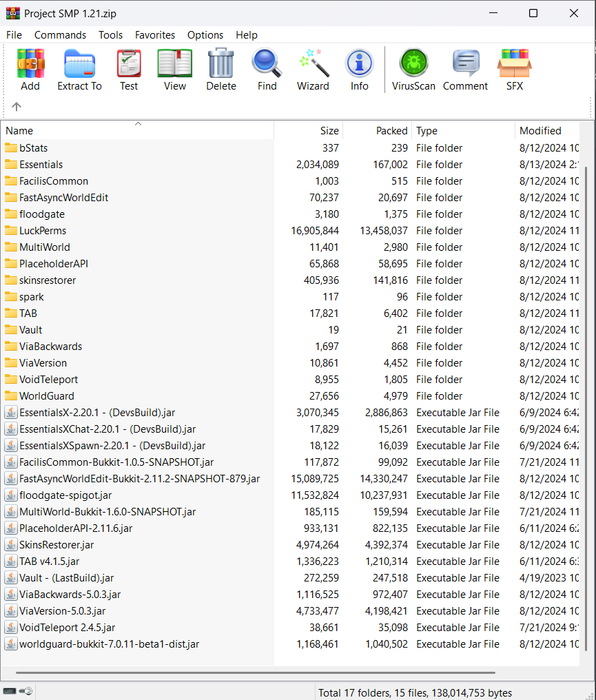Open the Commands menu
The width and height of the screenshot is (596, 700).
click(60, 35)
